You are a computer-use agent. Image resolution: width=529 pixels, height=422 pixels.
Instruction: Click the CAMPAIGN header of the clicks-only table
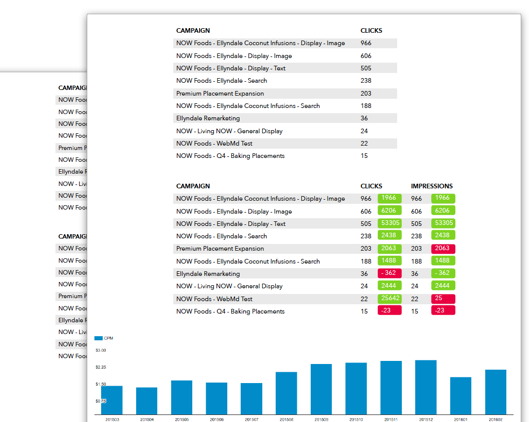pyautogui.click(x=193, y=31)
